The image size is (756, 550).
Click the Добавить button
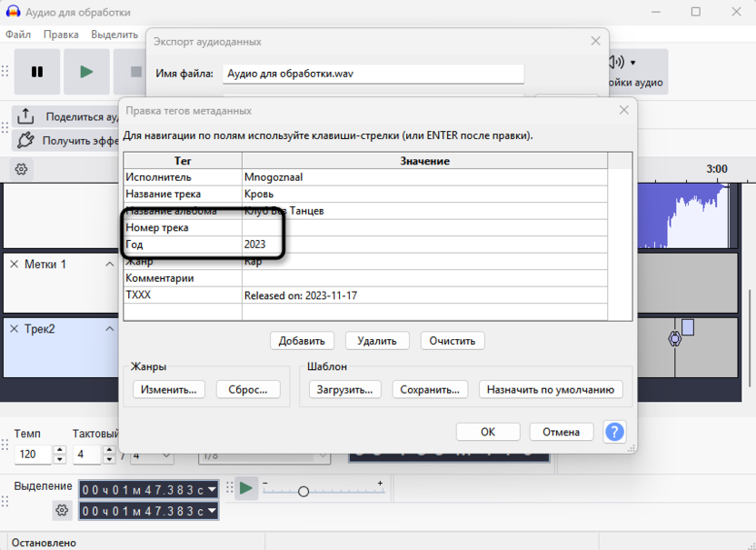[302, 341]
